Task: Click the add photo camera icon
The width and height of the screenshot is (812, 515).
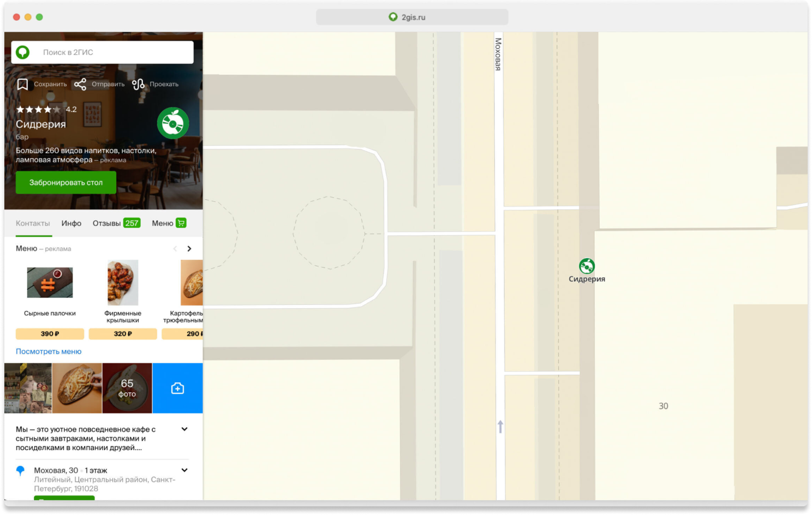Action: coord(177,388)
